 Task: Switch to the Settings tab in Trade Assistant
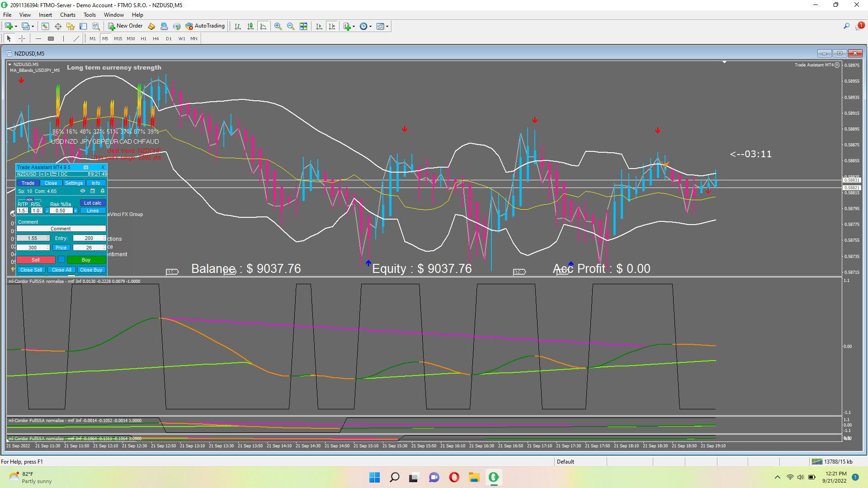coord(74,183)
